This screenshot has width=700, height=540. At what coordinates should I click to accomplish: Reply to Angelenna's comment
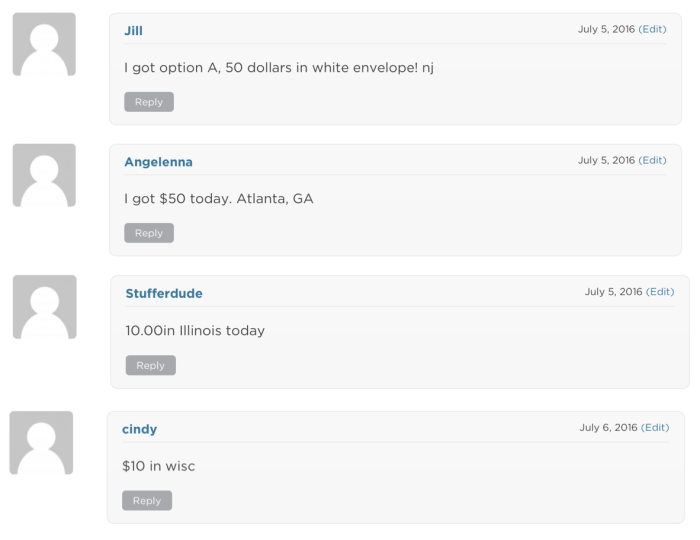[x=149, y=233]
